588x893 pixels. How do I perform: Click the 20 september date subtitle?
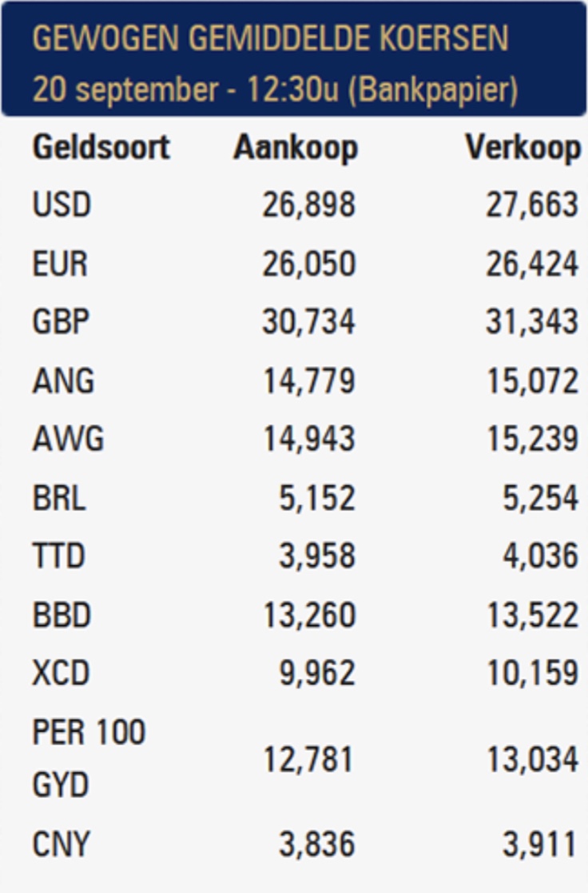pos(274,89)
